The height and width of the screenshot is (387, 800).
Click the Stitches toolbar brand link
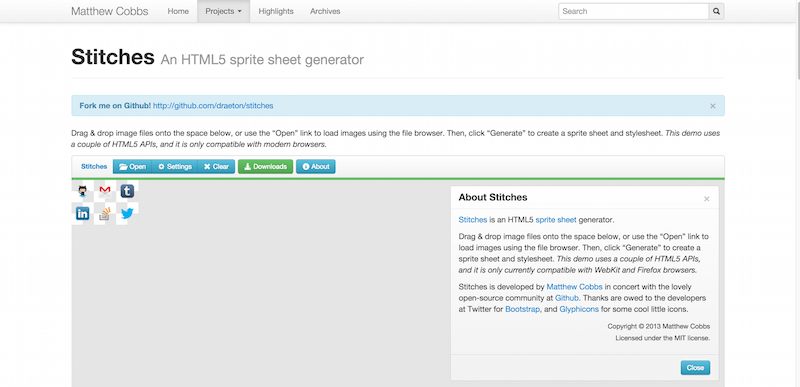click(94, 167)
